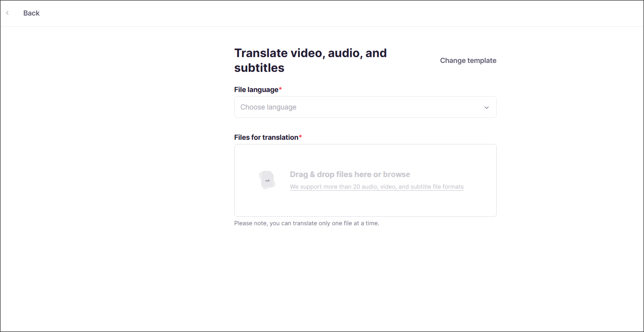The width and height of the screenshot is (644, 332).
Task: Click the back arrow chevron icon
Action: click(7, 13)
